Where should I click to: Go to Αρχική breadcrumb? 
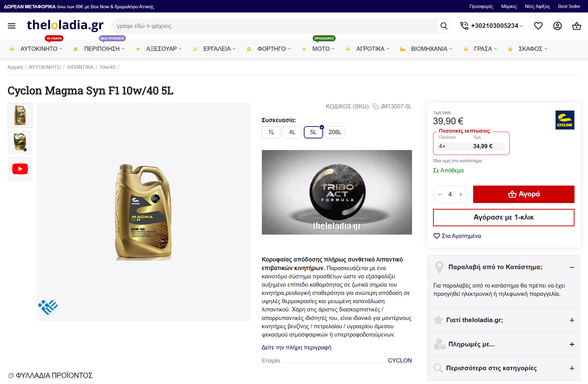click(15, 67)
